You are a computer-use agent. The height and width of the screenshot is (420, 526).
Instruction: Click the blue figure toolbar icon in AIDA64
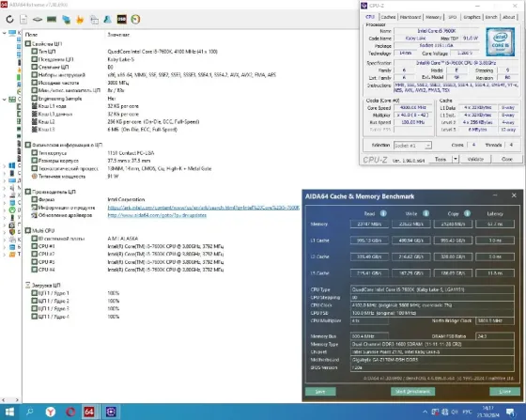108,20
